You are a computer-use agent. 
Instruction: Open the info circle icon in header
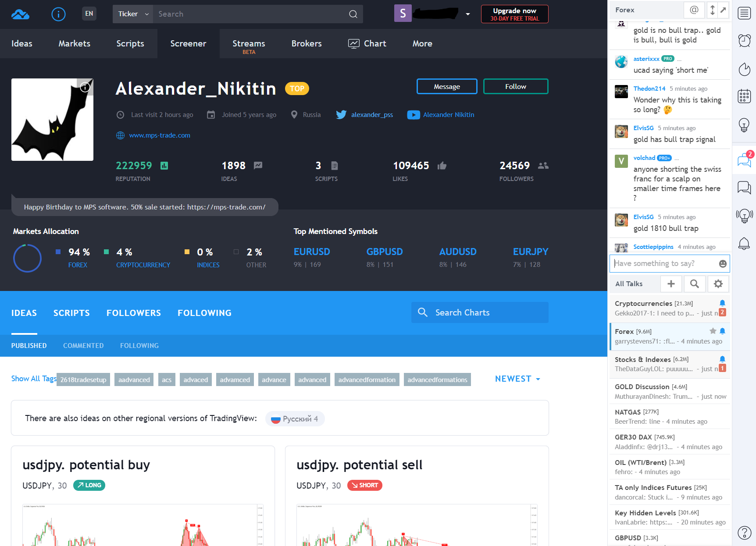[x=58, y=14]
